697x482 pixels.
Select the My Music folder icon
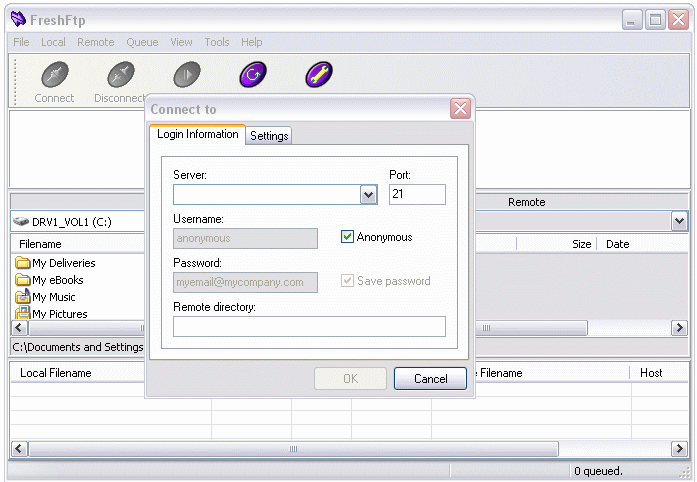[x=22, y=297]
